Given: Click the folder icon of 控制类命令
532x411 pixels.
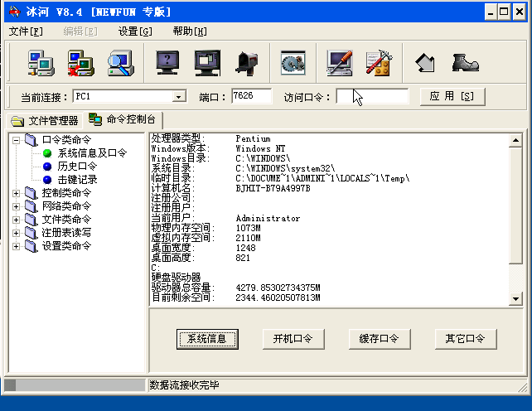Looking at the screenshot, I should (x=31, y=193).
